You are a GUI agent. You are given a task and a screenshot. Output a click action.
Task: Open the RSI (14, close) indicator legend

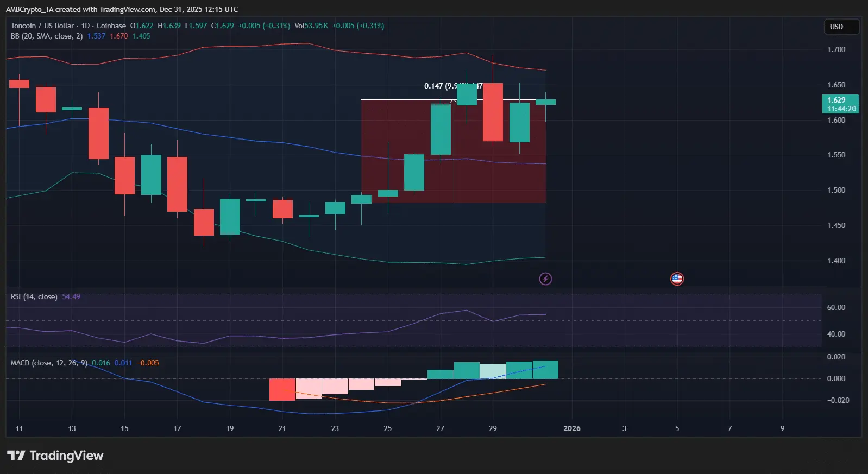[x=34, y=296]
